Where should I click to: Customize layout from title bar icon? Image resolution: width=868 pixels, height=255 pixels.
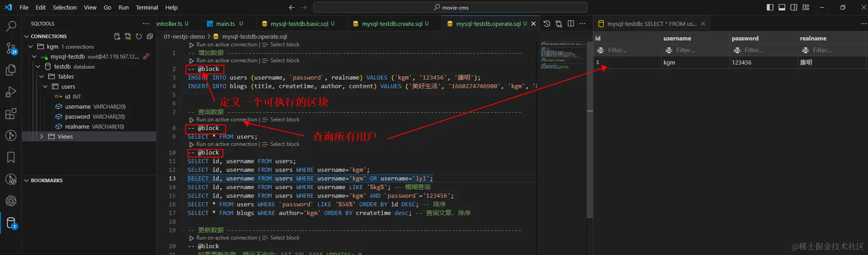[x=806, y=7]
